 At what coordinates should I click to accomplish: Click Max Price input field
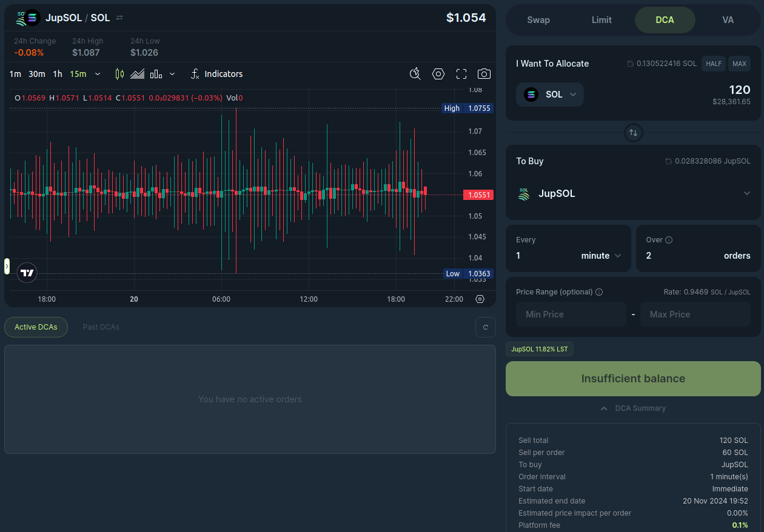click(x=695, y=314)
